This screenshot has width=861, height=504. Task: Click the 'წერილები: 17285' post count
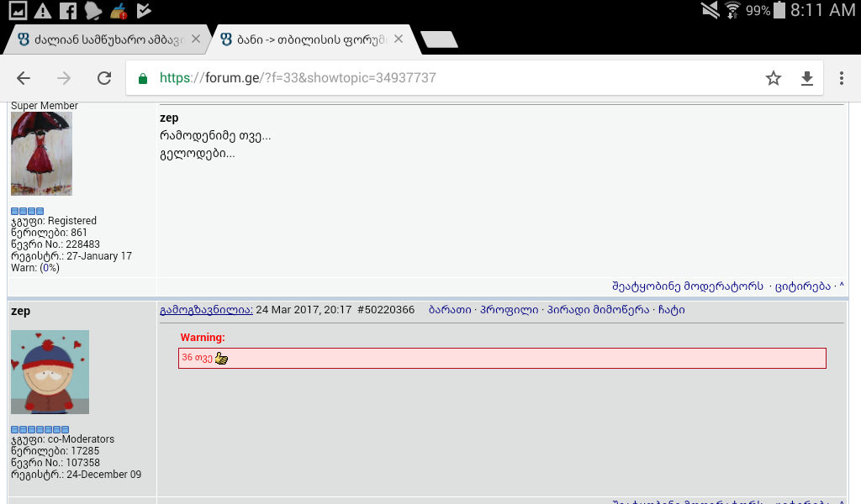tap(55, 451)
